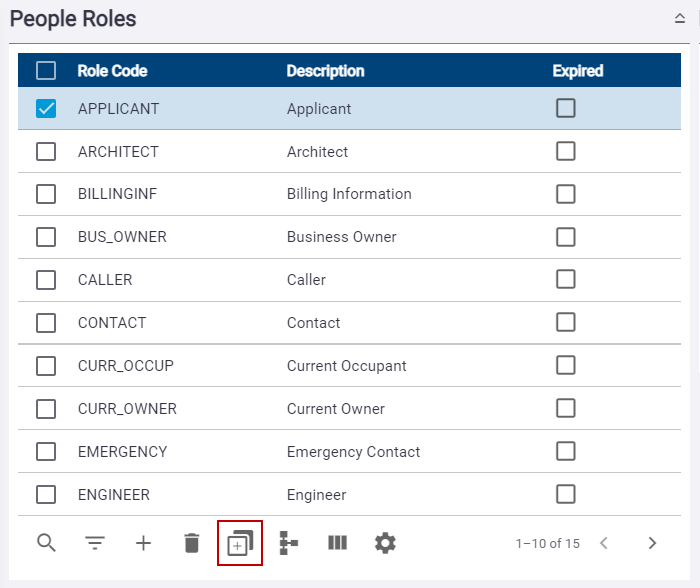The image size is (700, 588).
Task: Tick the Expired checkbox for Architect
Action: click(x=566, y=151)
